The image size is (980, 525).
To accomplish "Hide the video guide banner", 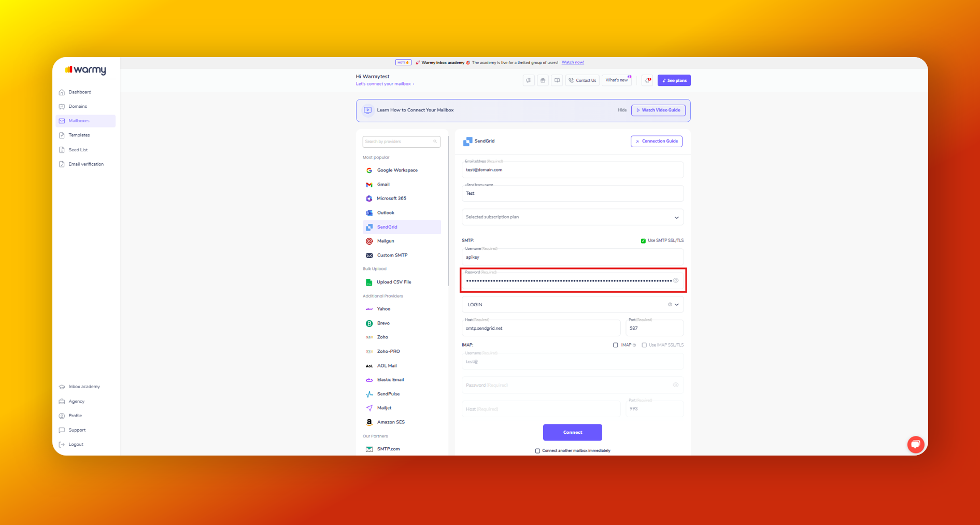I will click(x=622, y=110).
